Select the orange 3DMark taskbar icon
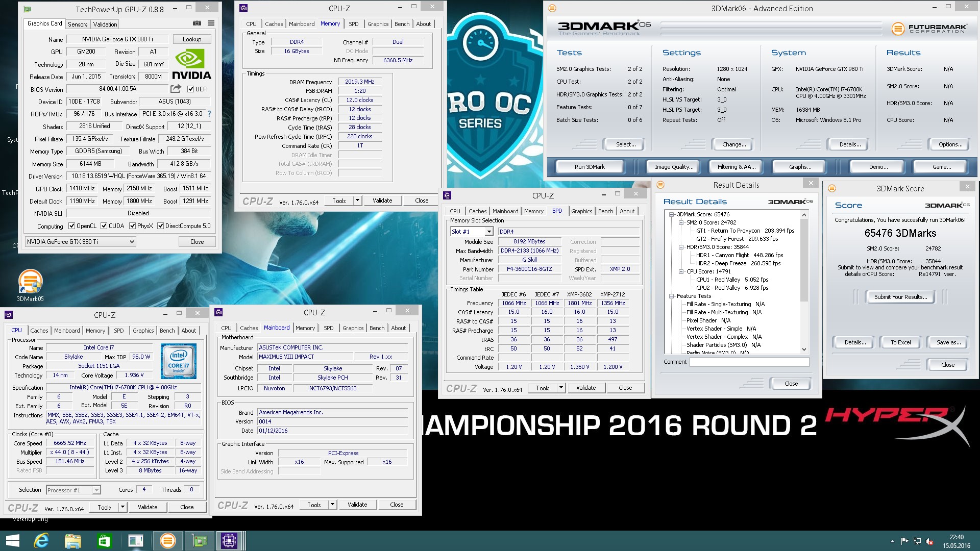Image resolution: width=980 pixels, height=551 pixels. pyautogui.click(x=167, y=541)
